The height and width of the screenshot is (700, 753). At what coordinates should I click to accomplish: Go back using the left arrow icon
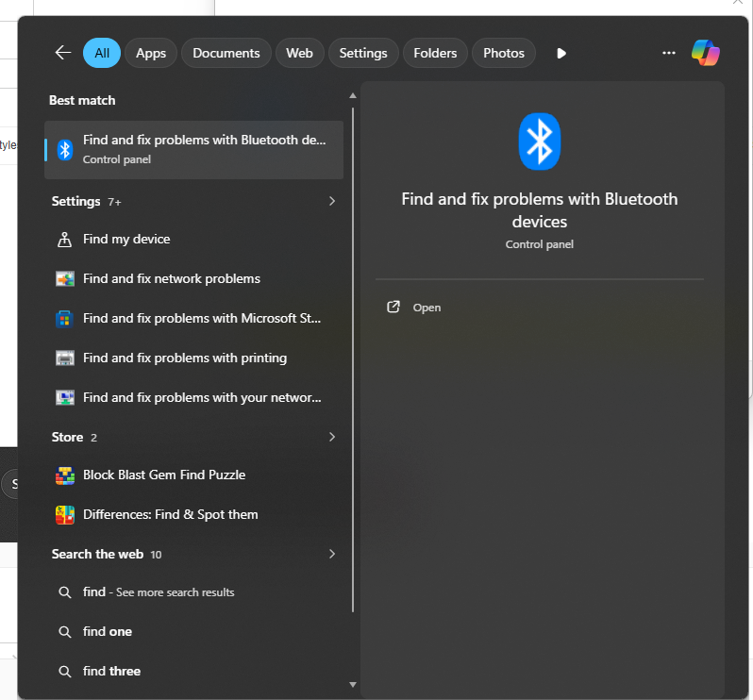[x=63, y=53]
